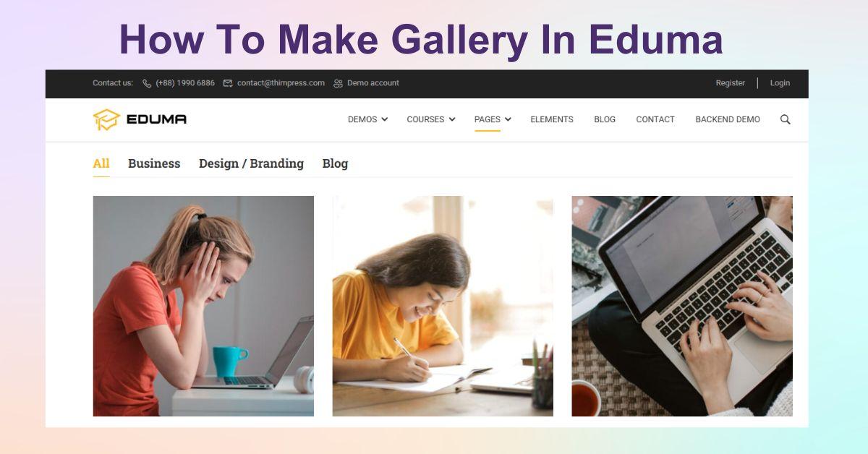Open the ELEMENTS menu item
Screen dimensions: 868x454
(552, 119)
